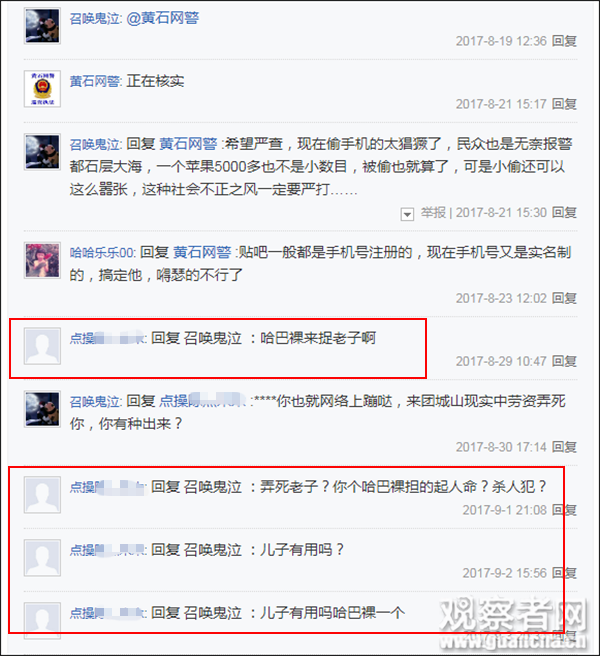This screenshot has width=600, height=656.
Task: Click the 举报 report link
Action: 433,213
